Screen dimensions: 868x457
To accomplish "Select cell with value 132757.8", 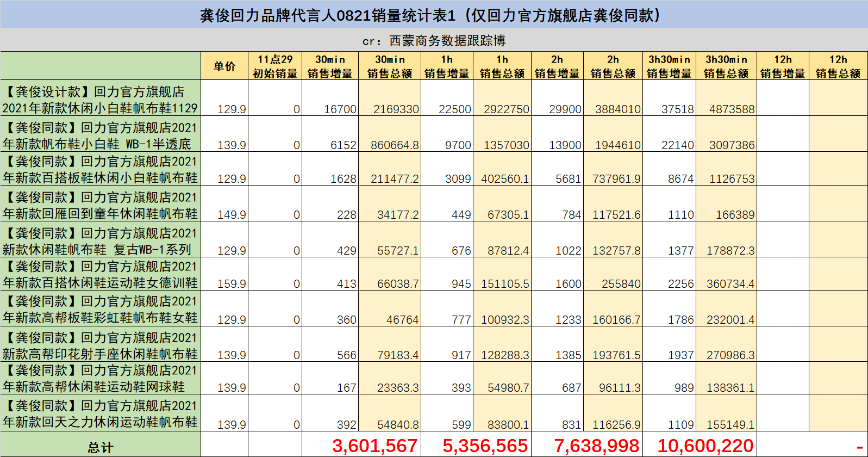I will 613,240.
